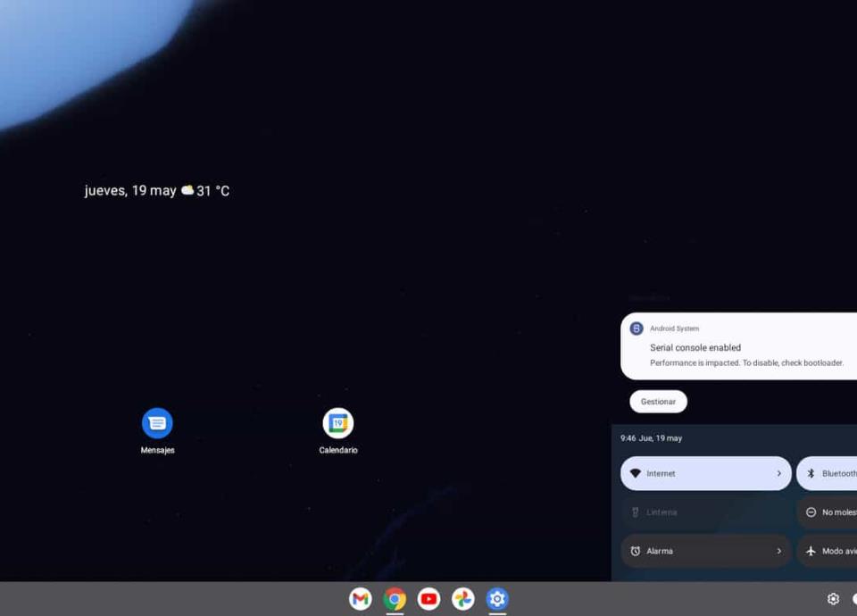Open the Settings app in taskbar
Viewport: 857px width, 616px height.
point(497,599)
